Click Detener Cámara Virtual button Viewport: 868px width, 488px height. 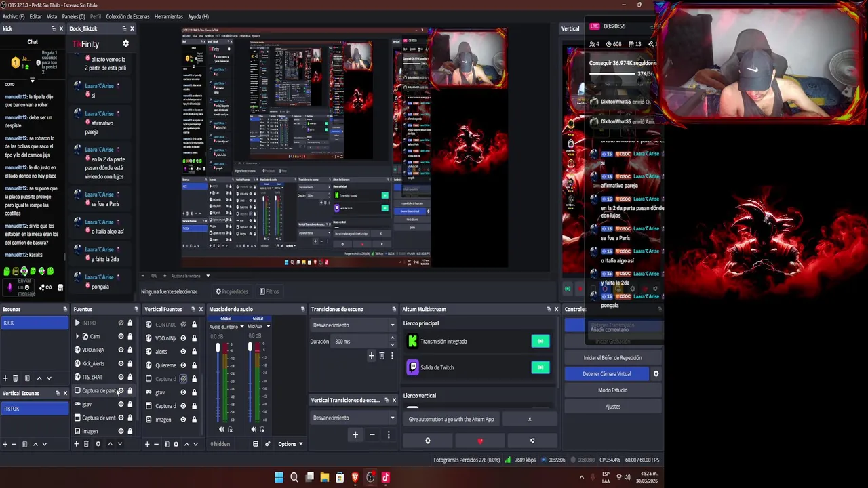[607, 374]
